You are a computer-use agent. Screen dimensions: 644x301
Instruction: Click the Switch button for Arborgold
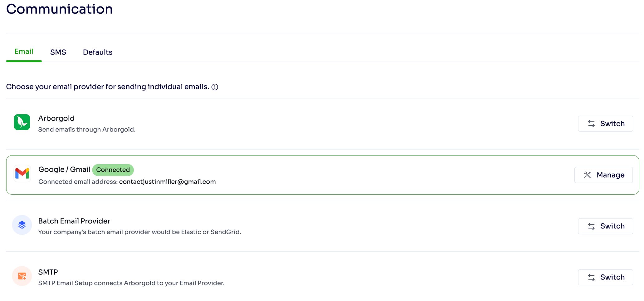pyautogui.click(x=605, y=123)
